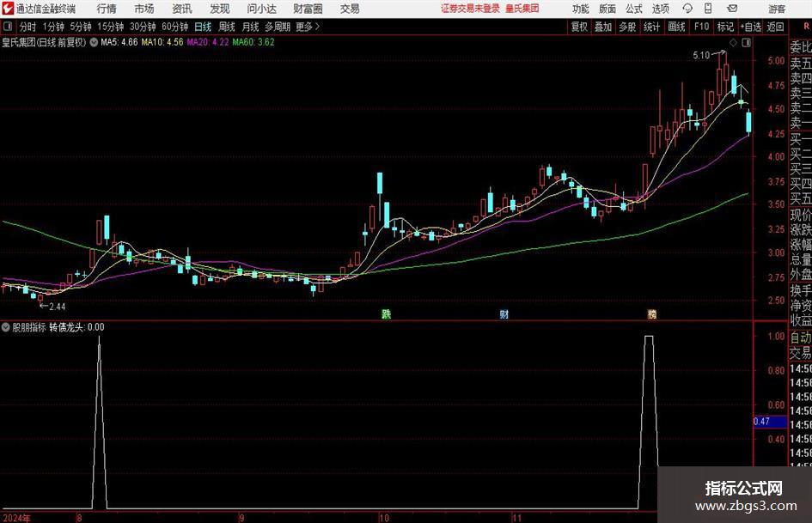Switch to 1分钟 period

click(x=53, y=27)
